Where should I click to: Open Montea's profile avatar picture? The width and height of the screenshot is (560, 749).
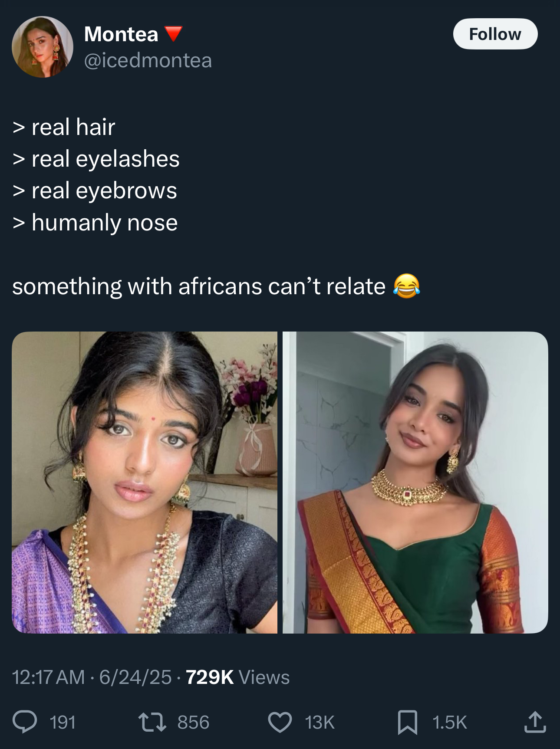click(x=43, y=47)
